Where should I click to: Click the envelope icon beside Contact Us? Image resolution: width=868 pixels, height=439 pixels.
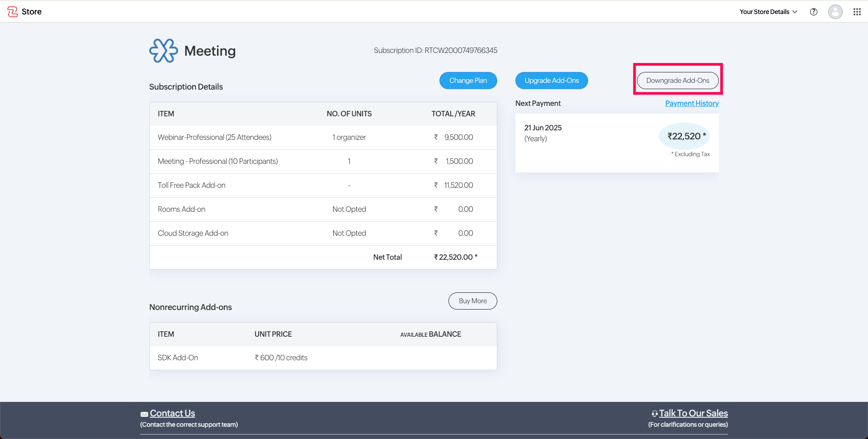tap(144, 414)
